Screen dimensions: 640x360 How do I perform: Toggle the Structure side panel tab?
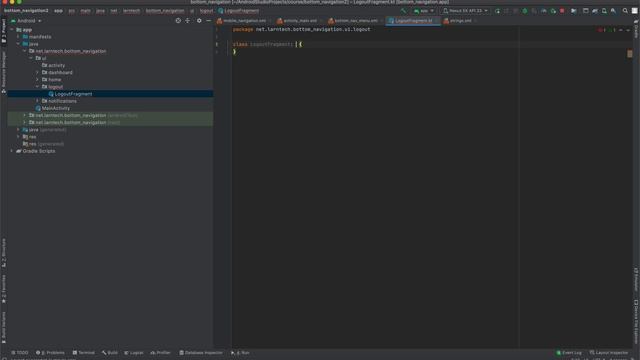(4, 253)
